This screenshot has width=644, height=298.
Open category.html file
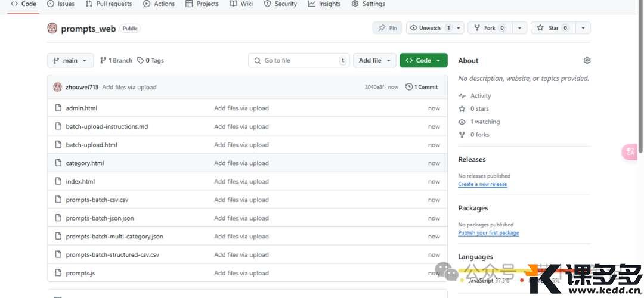click(x=85, y=163)
